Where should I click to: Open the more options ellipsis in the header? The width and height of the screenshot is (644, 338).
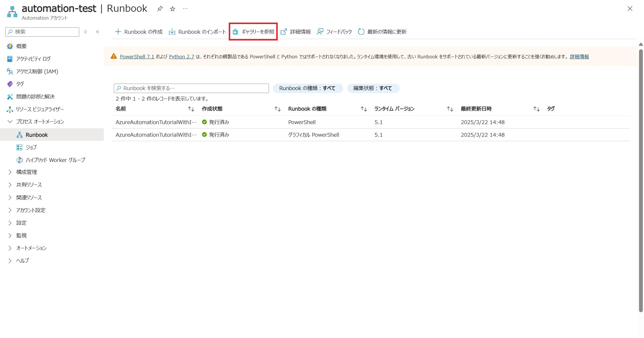pyautogui.click(x=185, y=9)
